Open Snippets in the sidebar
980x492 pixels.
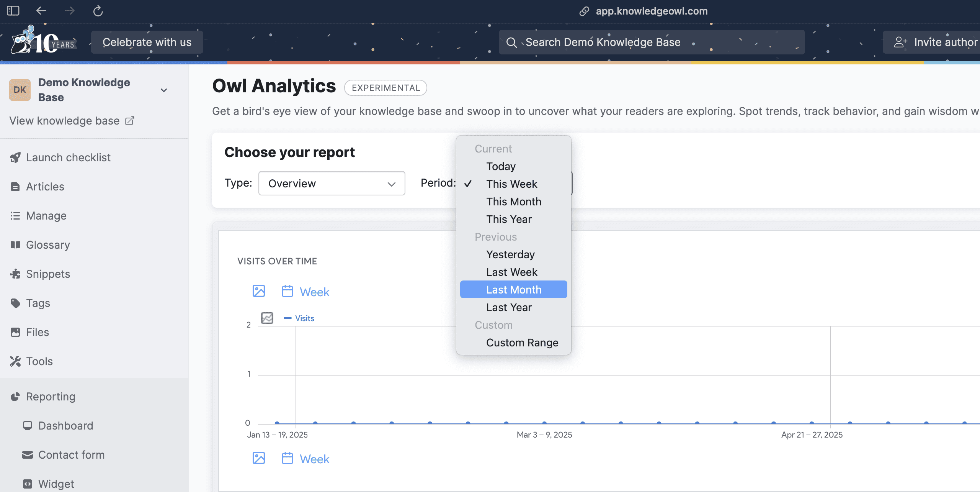[48, 274]
